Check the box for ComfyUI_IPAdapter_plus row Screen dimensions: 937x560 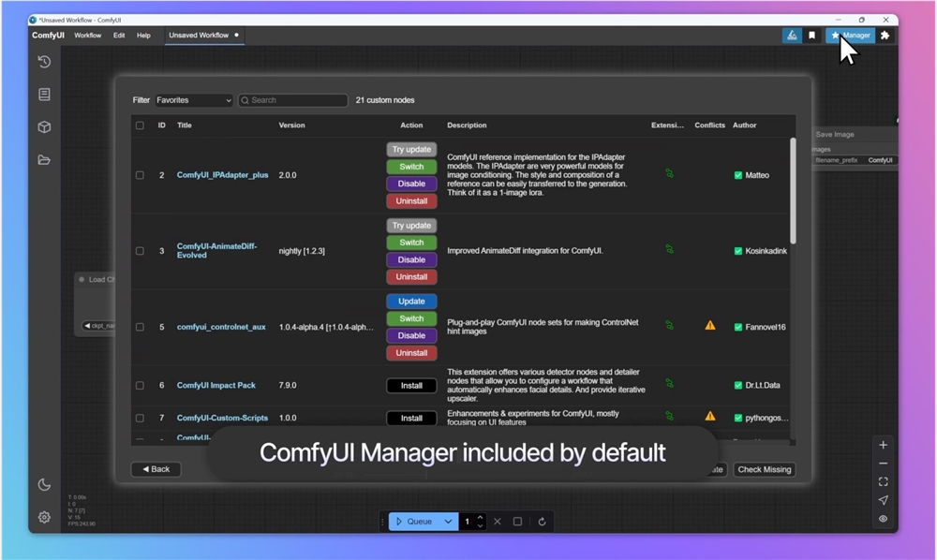click(x=140, y=175)
